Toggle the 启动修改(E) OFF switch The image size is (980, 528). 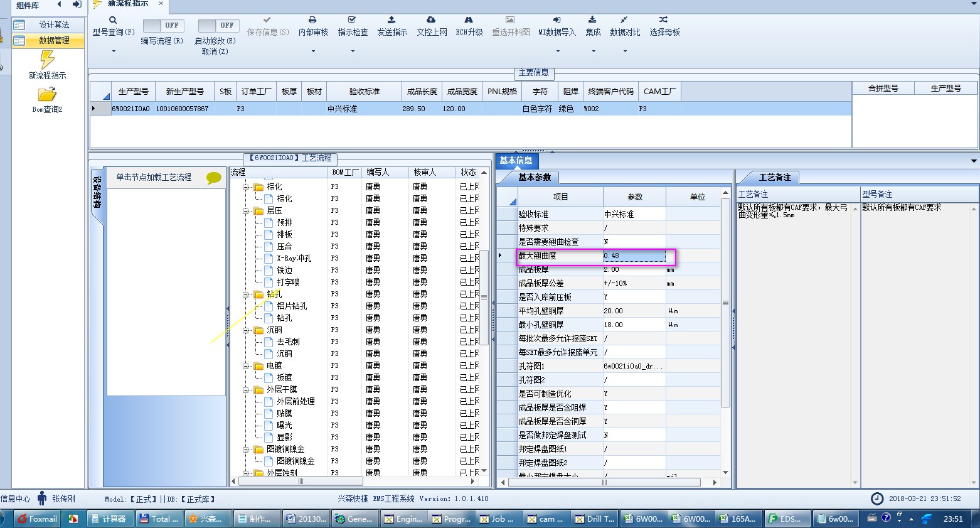click(x=217, y=25)
